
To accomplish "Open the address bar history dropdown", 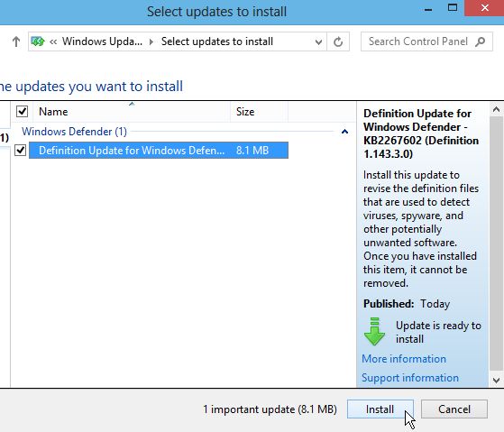I will [x=318, y=41].
